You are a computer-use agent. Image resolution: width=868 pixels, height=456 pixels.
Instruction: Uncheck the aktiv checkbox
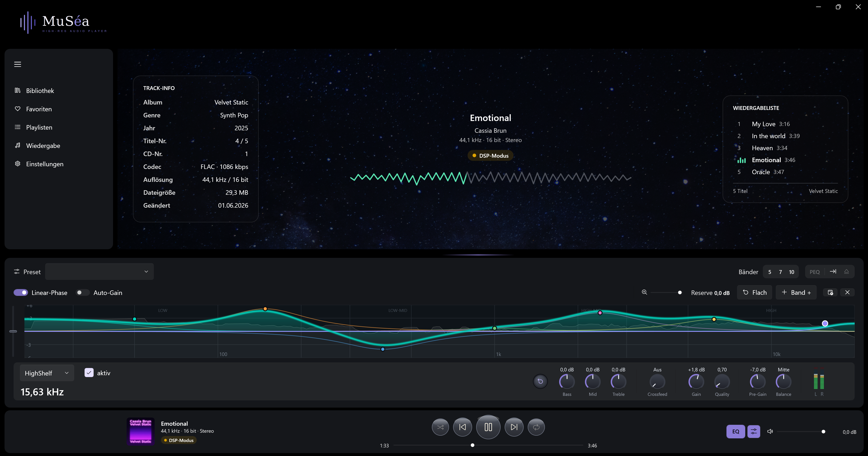pyautogui.click(x=89, y=372)
